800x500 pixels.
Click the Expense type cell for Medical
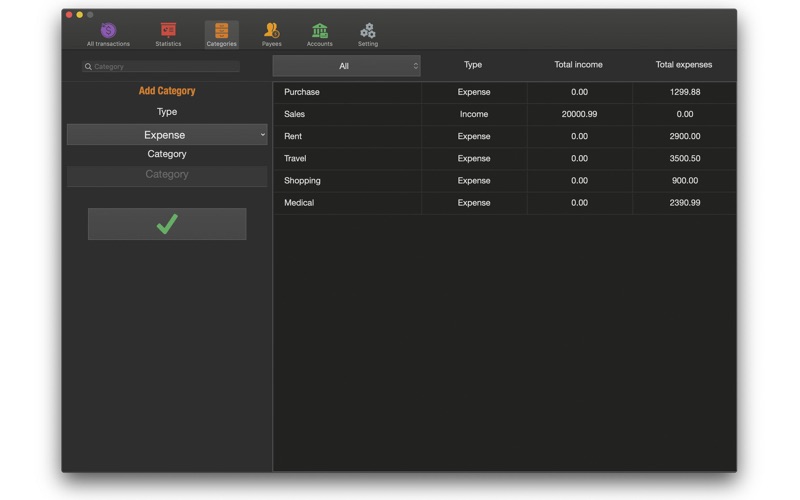tap(474, 203)
